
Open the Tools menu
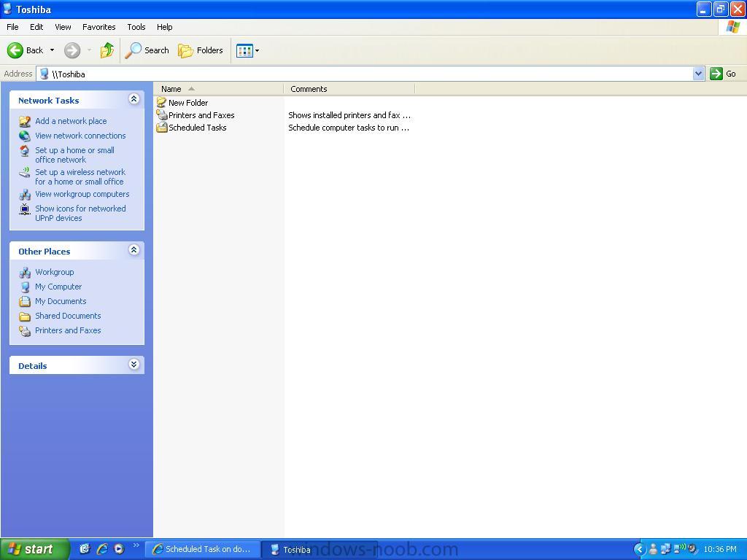click(136, 27)
